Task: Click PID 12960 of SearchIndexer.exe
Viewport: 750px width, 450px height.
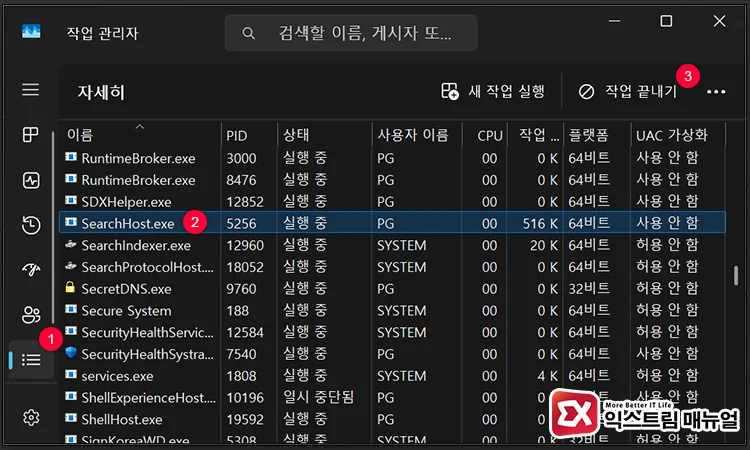Action: (245, 245)
